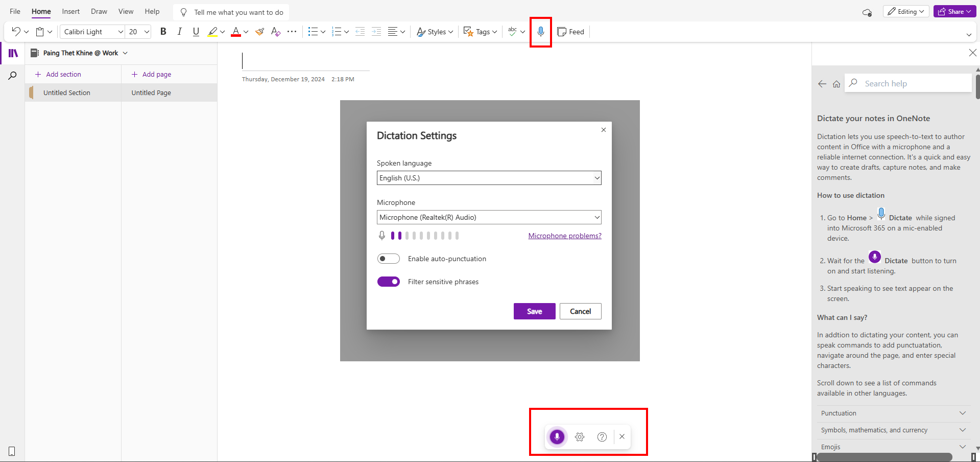This screenshot has height=462, width=980.
Task: Click the Share button
Action: coord(954,11)
